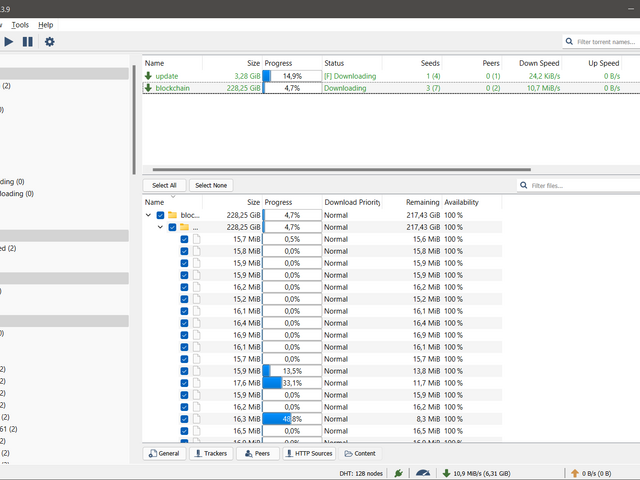Open the Tools menu
640x480 pixels.
click(x=20, y=24)
